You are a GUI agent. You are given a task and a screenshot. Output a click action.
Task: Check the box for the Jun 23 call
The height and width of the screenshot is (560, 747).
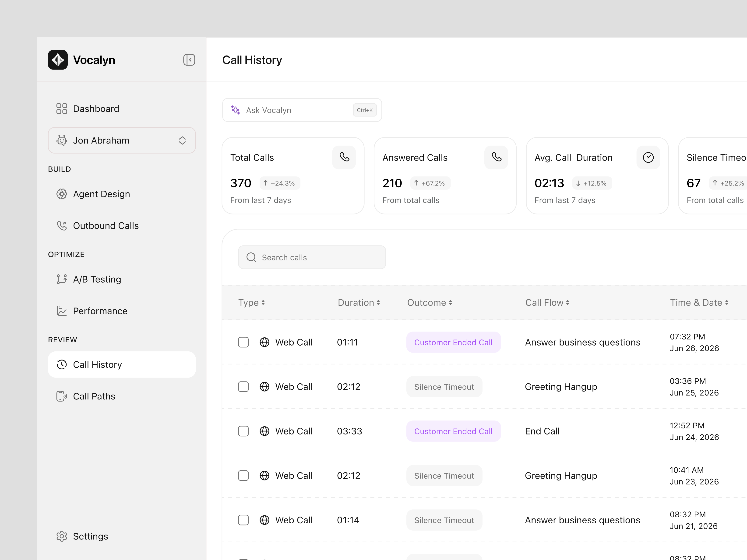pyautogui.click(x=243, y=476)
